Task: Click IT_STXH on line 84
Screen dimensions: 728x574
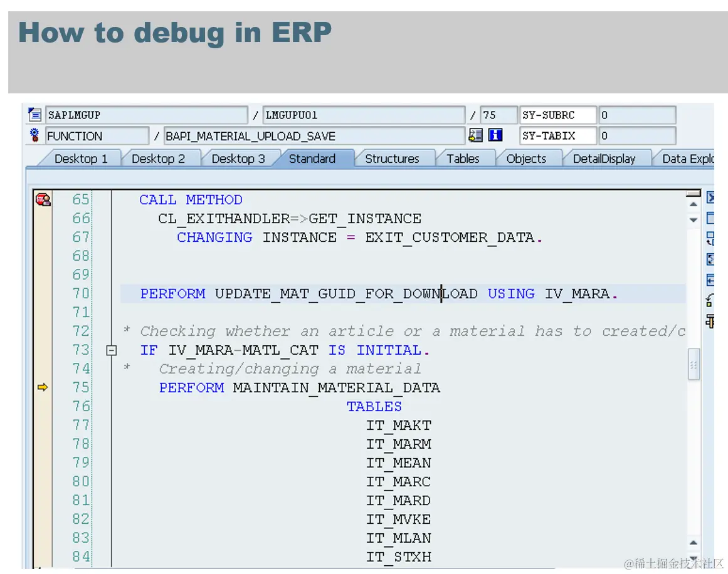Action: tap(399, 556)
